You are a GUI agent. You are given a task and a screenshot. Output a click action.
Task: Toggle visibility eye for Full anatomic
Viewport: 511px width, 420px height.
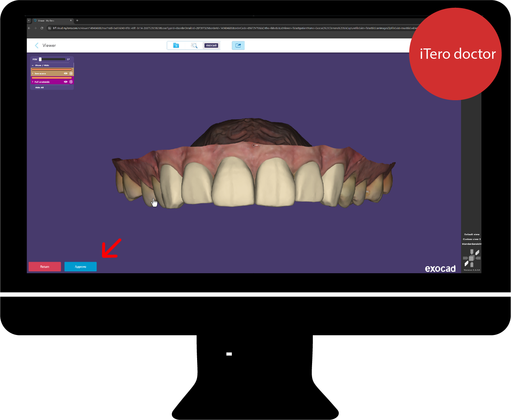pos(66,82)
